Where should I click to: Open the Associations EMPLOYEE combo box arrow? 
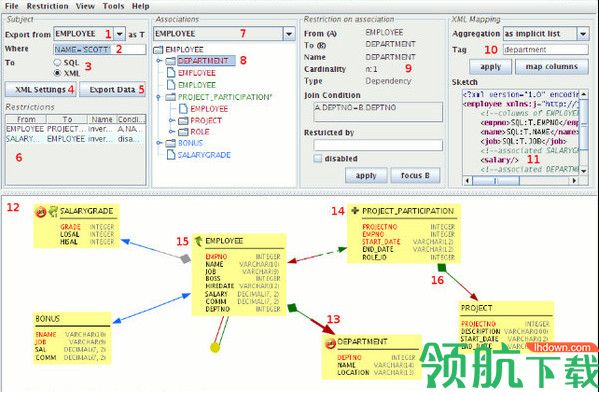point(289,34)
